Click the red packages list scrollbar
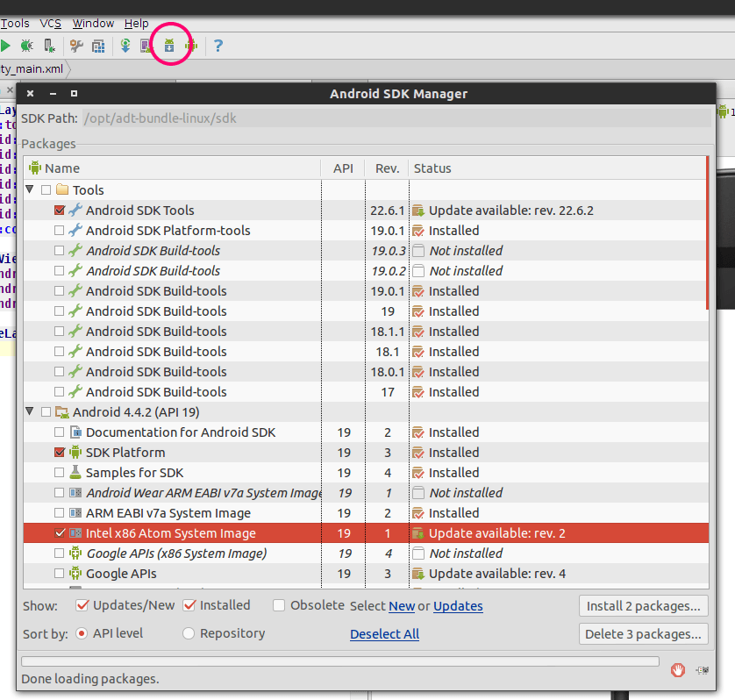Image resolution: width=735 pixels, height=700 pixels. coord(707,233)
